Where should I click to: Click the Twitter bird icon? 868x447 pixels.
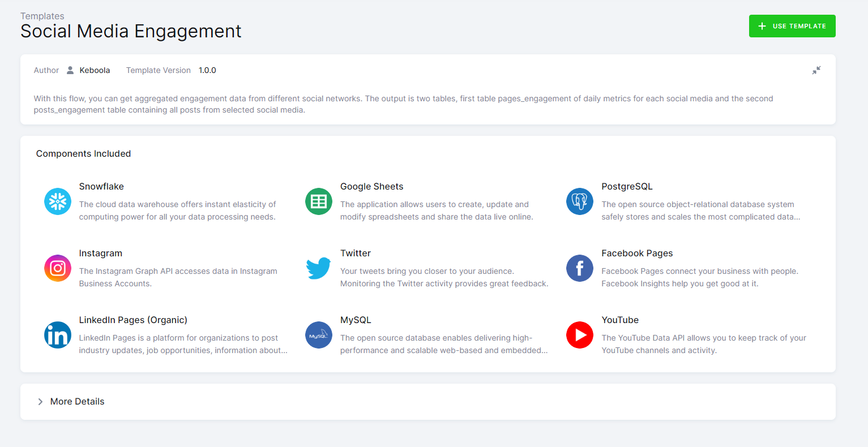(x=318, y=268)
